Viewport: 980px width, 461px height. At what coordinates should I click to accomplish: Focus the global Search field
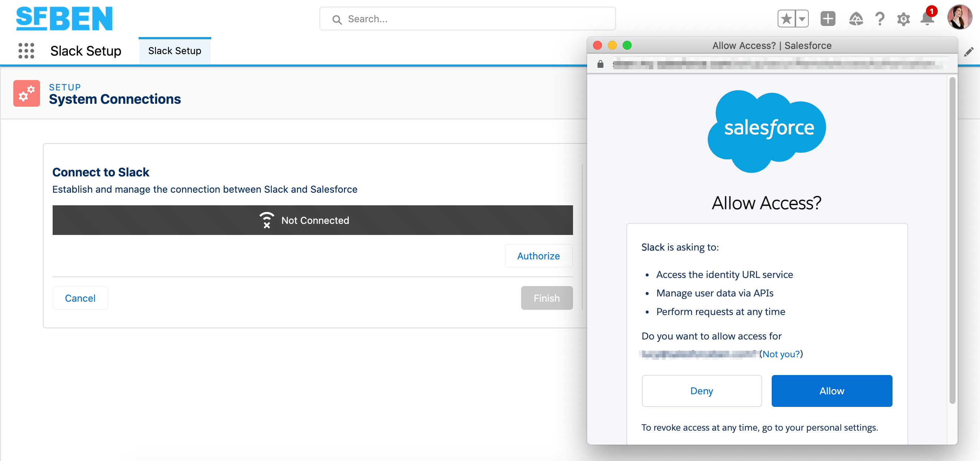(x=467, y=19)
